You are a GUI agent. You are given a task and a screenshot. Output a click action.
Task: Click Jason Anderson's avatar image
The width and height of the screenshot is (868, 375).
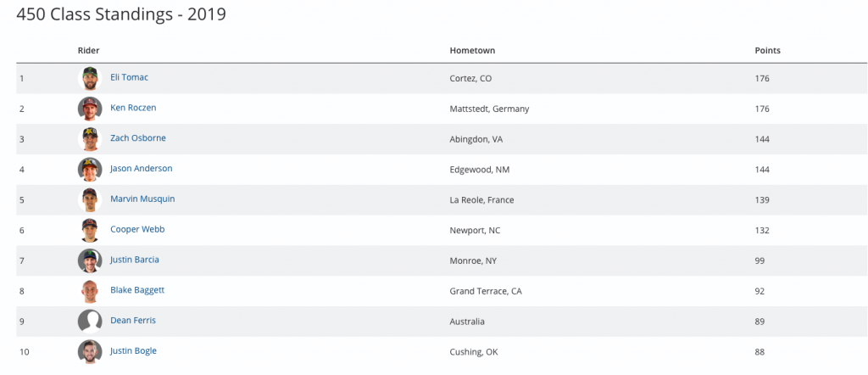click(x=90, y=170)
